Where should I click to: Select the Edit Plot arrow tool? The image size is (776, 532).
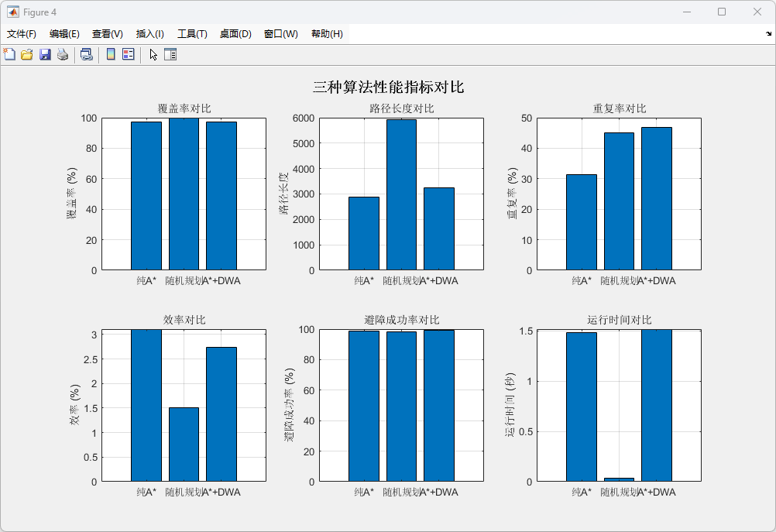click(x=153, y=54)
